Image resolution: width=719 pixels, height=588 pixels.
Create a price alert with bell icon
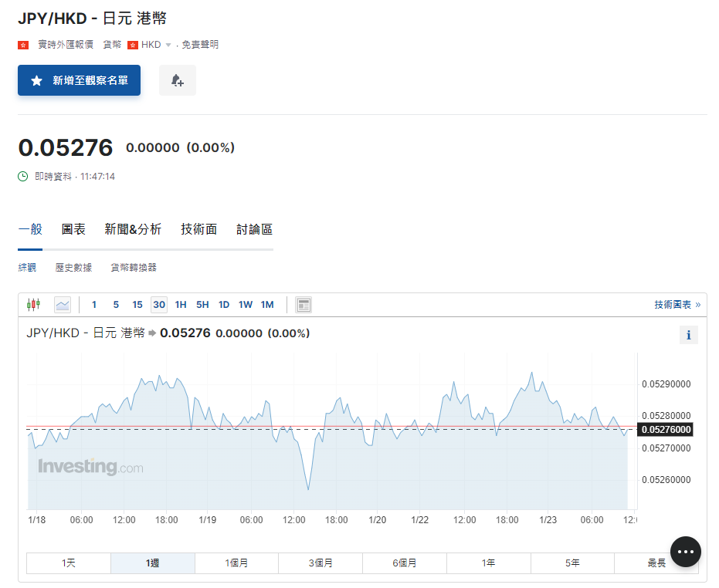(177, 80)
